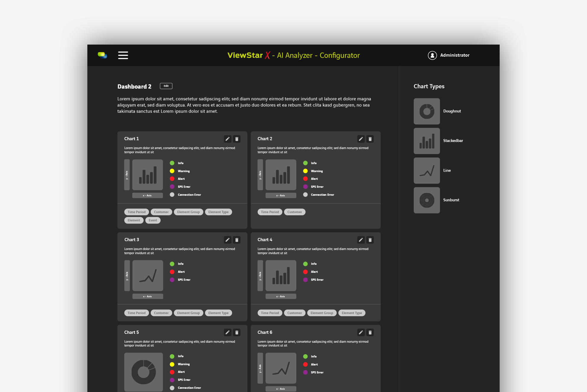
Task: Click Chart 4 Element Group tag
Action: [x=322, y=313]
